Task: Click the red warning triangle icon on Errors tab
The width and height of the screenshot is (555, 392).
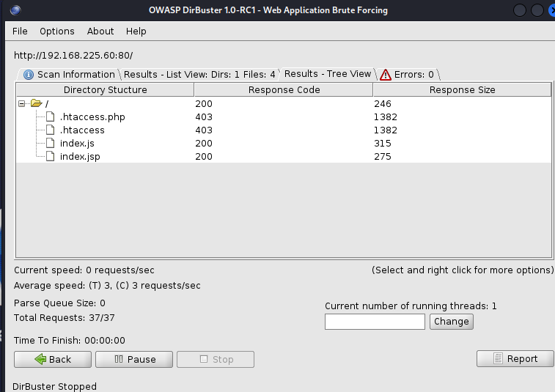Action: (386, 75)
